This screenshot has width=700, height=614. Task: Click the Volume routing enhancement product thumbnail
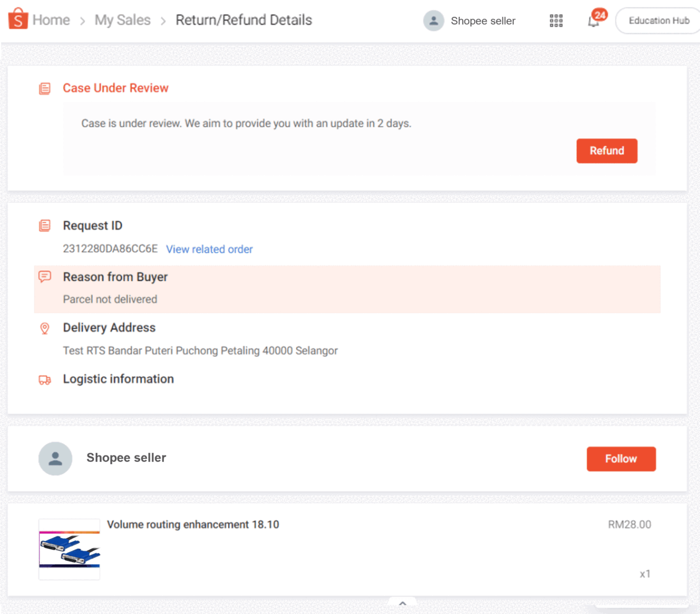point(69,549)
